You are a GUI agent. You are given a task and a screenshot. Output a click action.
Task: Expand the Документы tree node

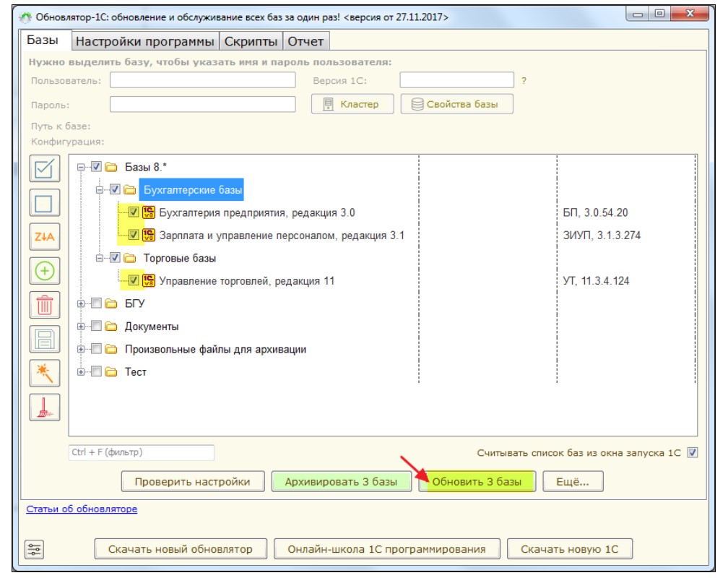(x=81, y=326)
